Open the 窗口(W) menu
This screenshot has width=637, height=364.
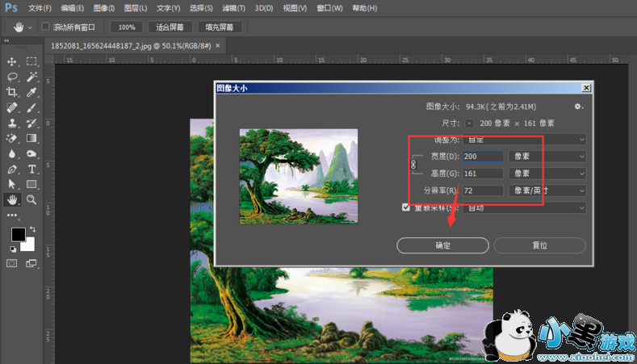[329, 8]
